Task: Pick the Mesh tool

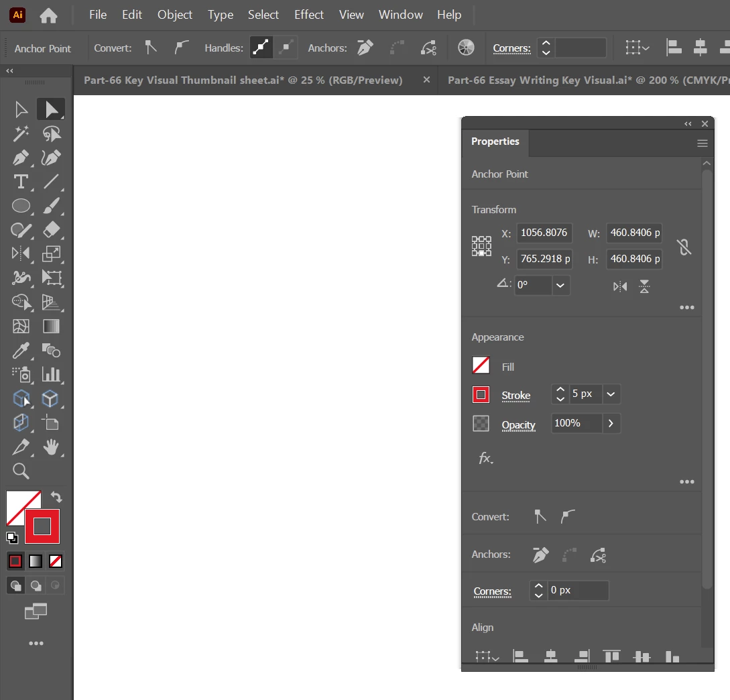Action: click(x=21, y=326)
